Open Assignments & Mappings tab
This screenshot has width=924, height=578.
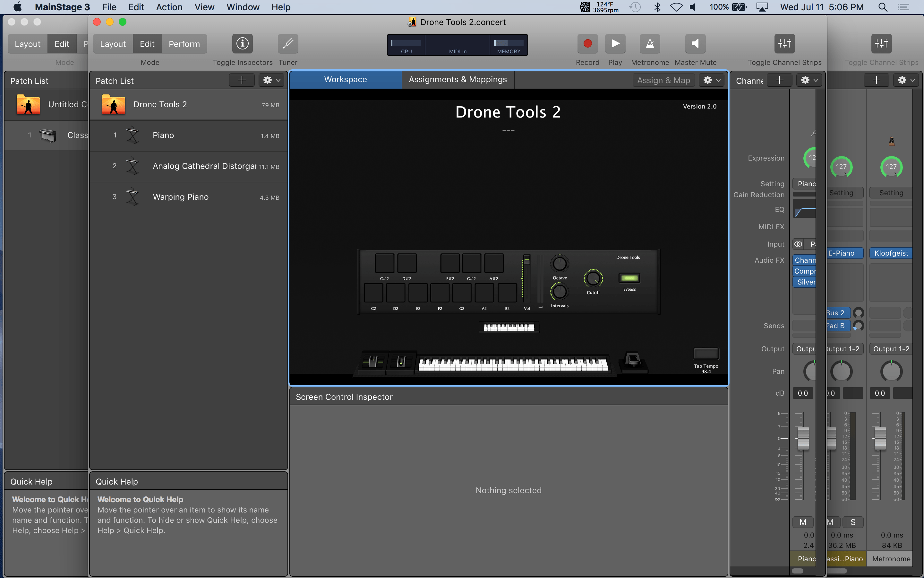[x=458, y=80]
